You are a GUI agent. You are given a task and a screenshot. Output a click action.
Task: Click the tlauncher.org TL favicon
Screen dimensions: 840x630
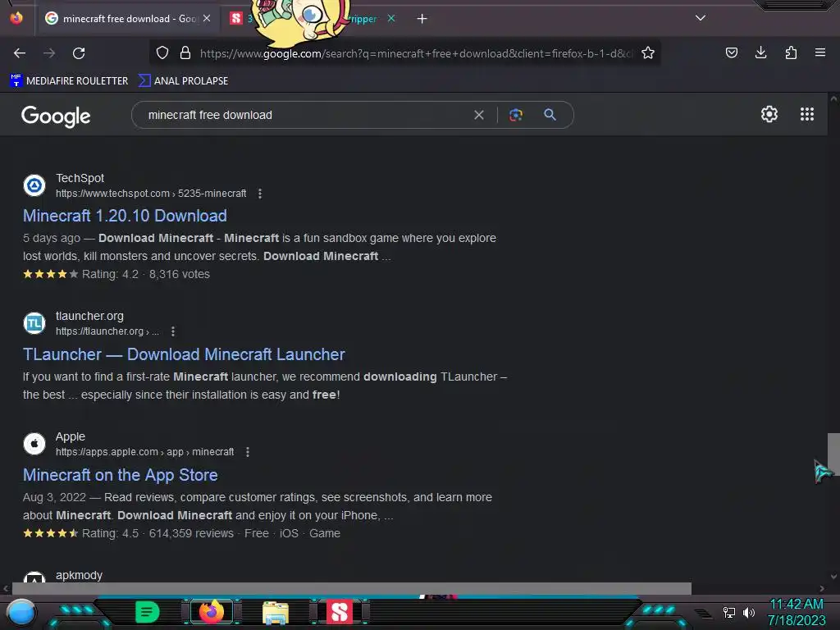point(34,323)
